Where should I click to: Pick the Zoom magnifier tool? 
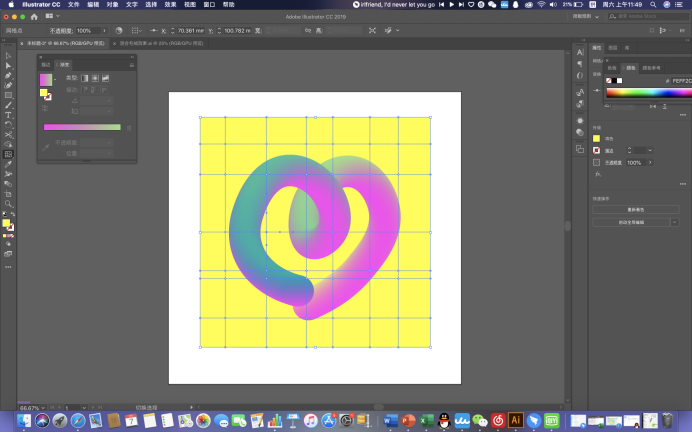(x=8, y=203)
